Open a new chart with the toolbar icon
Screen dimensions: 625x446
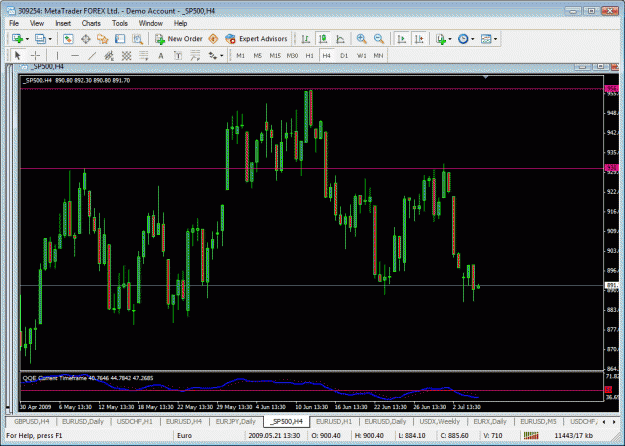pyautogui.click(x=17, y=39)
